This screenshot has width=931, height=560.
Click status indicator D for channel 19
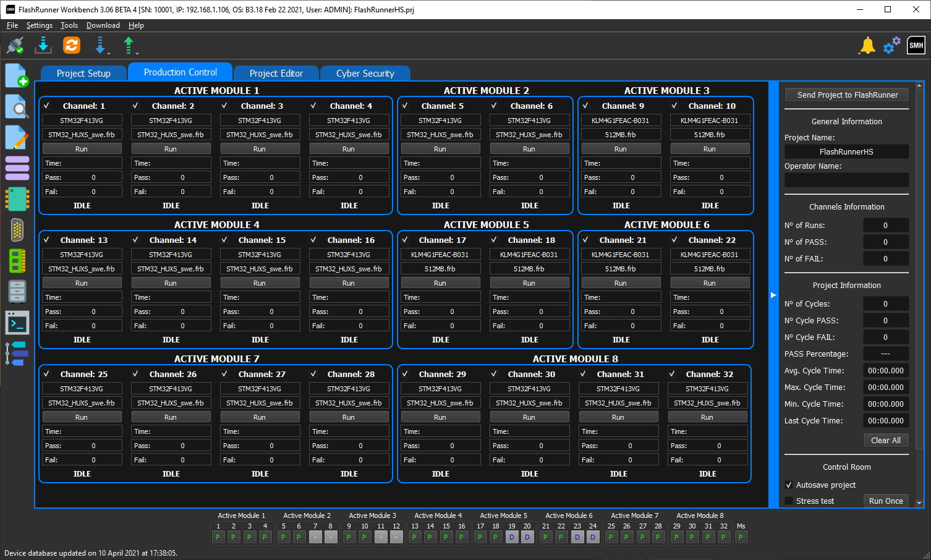click(x=511, y=537)
